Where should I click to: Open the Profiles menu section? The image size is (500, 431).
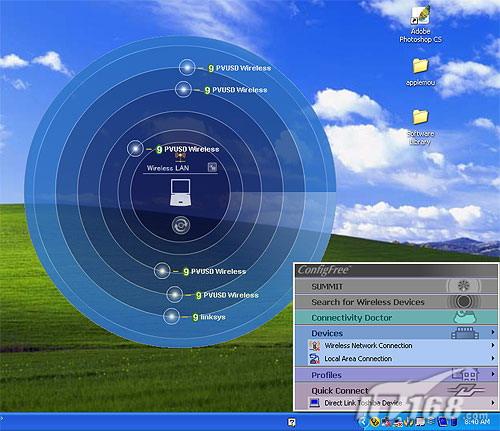coord(396,375)
